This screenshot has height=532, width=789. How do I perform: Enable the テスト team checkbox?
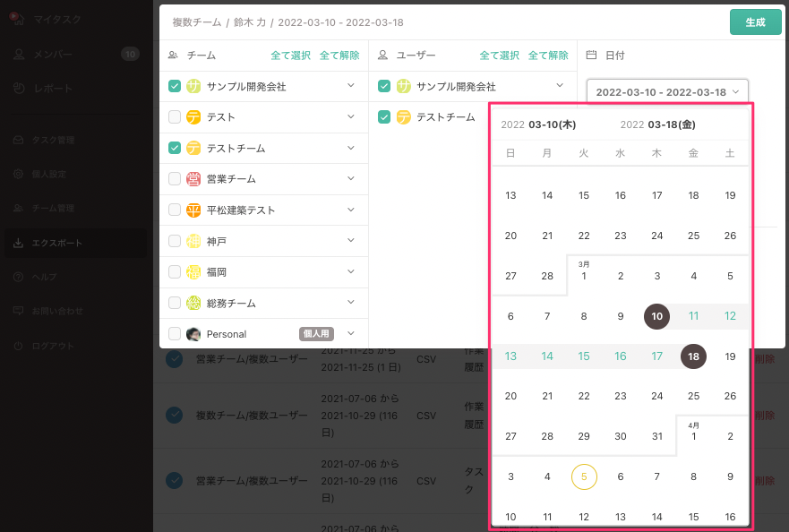(x=174, y=117)
